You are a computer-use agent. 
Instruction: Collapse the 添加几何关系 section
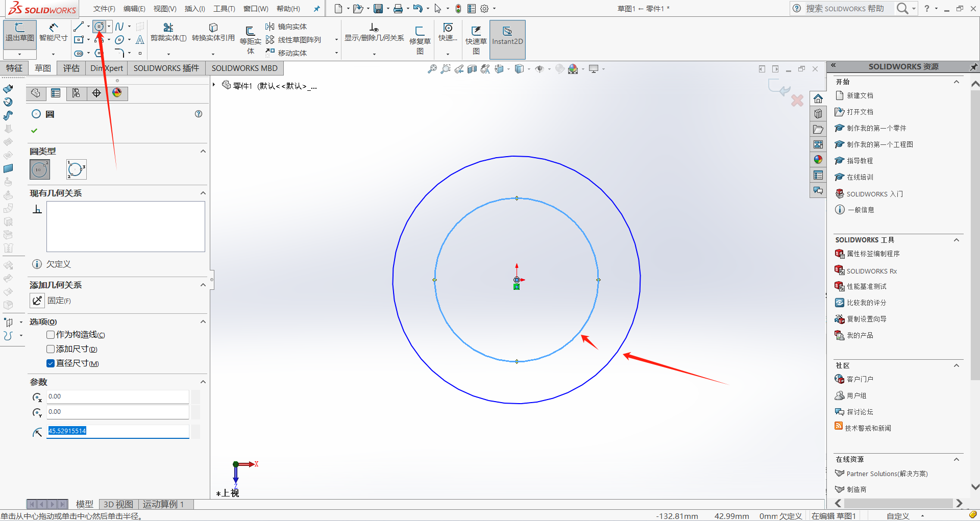point(203,285)
